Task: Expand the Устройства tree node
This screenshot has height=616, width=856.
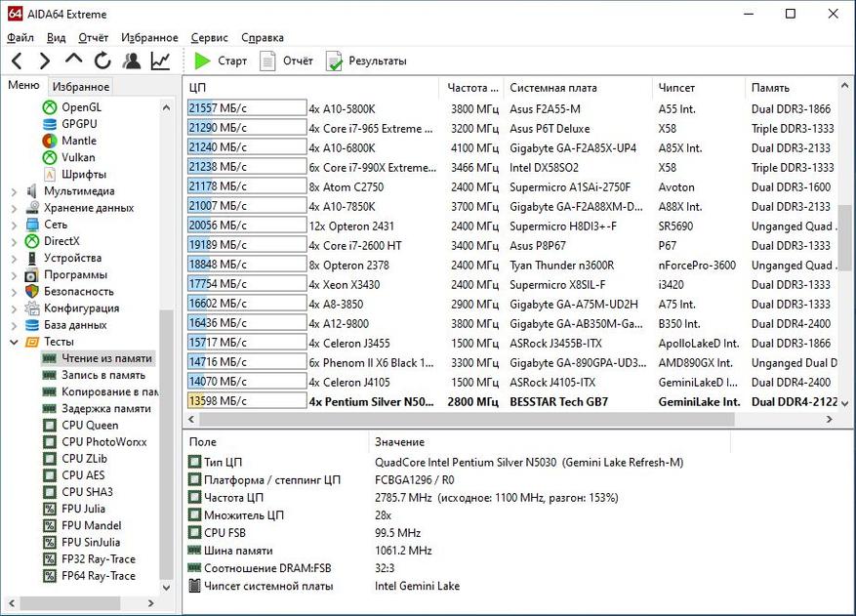Action: coord(15,259)
